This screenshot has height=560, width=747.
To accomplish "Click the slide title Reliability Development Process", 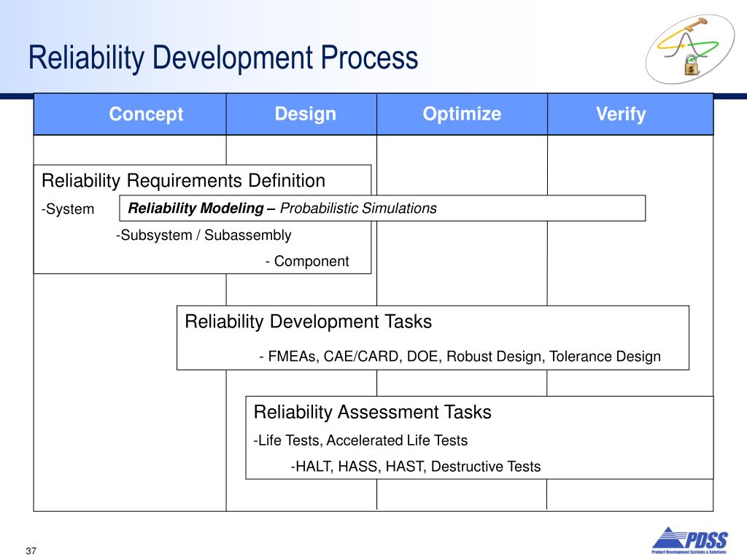I will click(x=223, y=58).
